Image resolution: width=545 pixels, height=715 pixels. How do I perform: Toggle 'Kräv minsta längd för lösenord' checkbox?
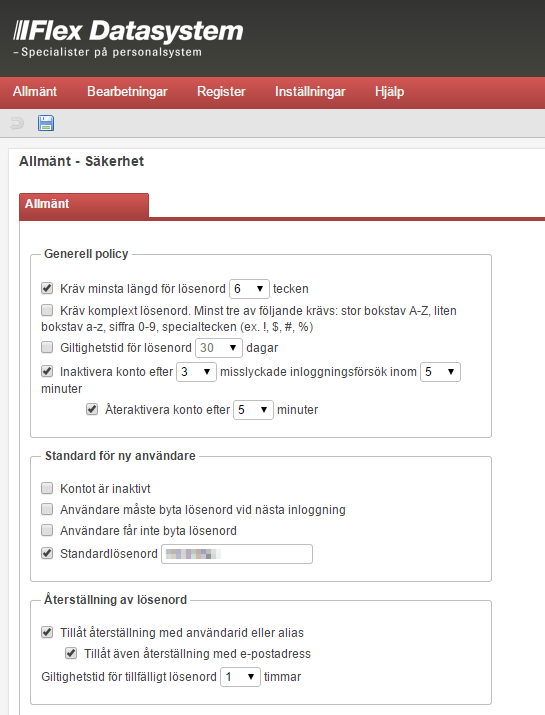point(47,288)
